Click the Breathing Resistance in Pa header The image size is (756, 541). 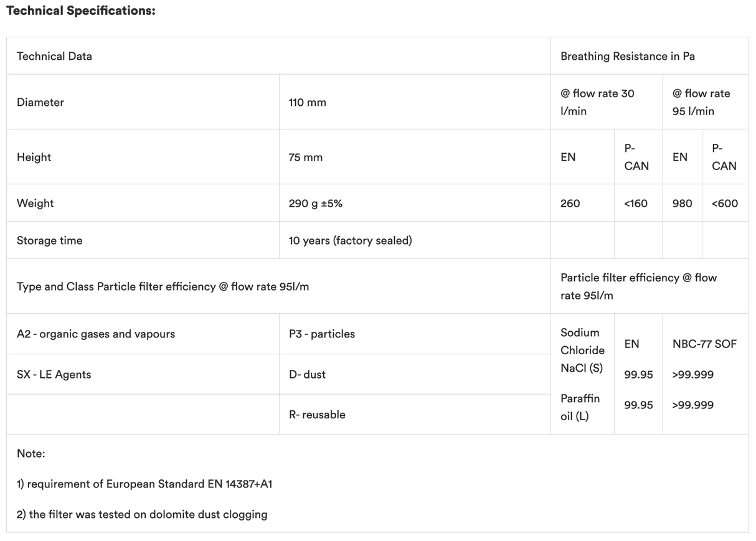[627, 56]
